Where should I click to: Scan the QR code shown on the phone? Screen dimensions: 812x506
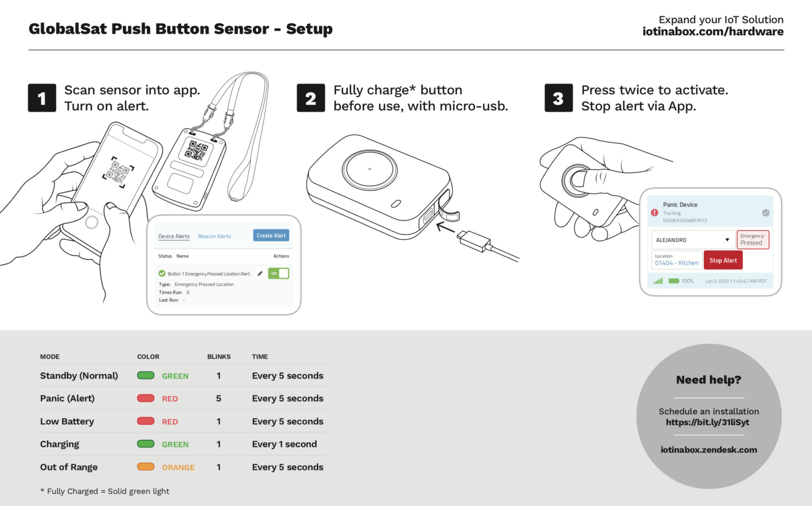coord(119,172)
